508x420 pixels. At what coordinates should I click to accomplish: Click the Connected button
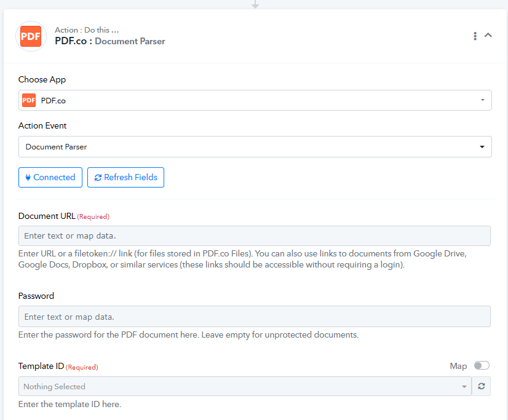pos(50,178)
